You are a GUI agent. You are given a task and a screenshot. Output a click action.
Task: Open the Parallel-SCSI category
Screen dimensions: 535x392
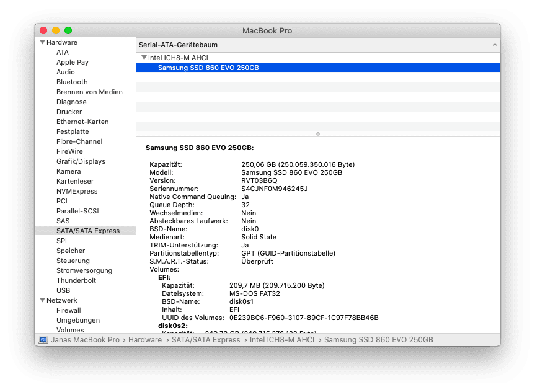click(77, 211)
